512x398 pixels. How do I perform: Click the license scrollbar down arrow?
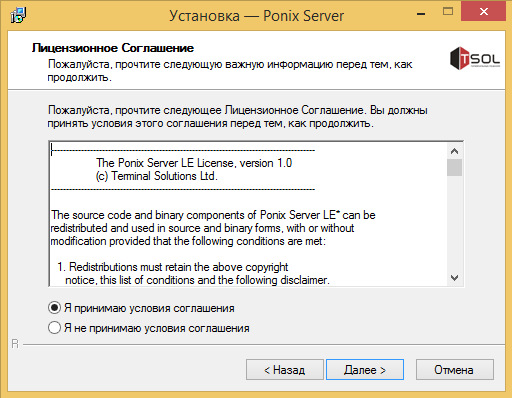tap(454, 278)
